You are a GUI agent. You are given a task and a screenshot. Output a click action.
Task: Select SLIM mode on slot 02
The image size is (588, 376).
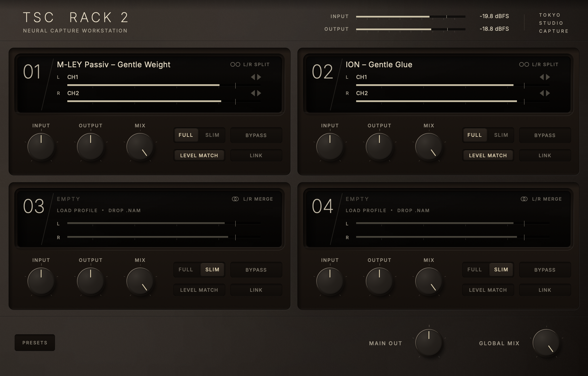[501, 135]
